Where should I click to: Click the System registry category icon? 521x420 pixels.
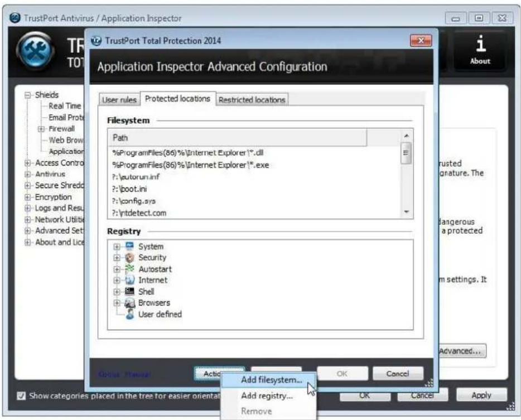(129, 246)
